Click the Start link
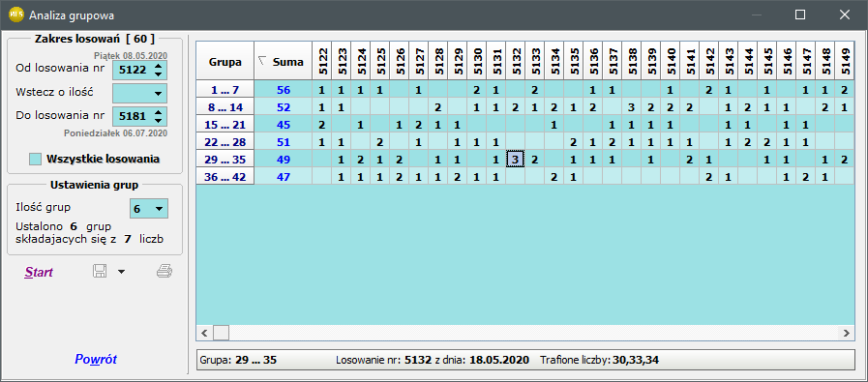Screen dimensions: 868x382 [39, 273]
